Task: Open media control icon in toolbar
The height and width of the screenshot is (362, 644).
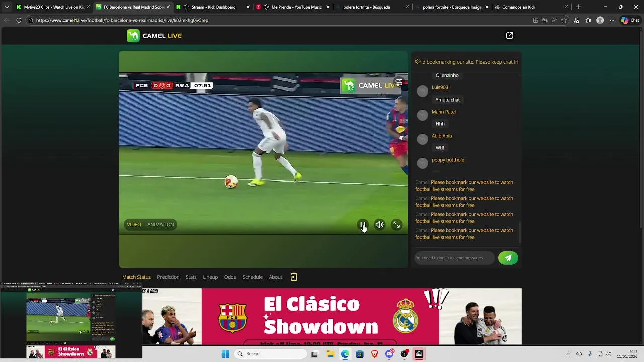Action: (x=576, y=20)
